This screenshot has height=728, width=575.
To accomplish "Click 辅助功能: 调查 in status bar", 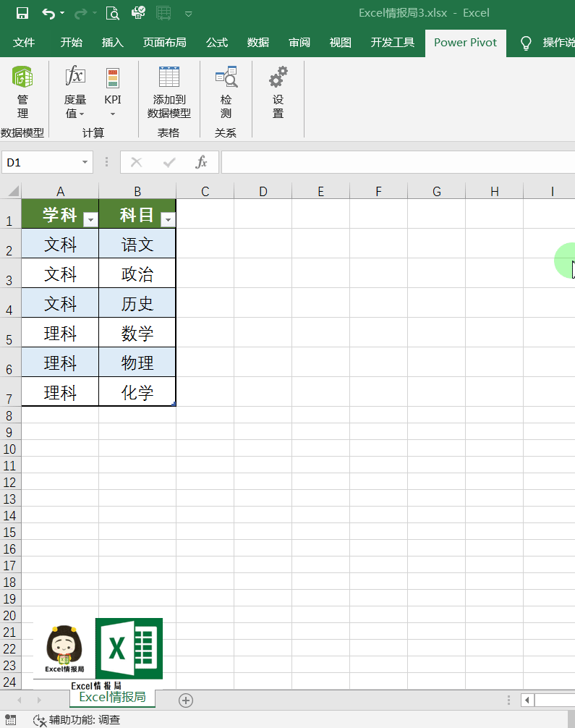I will [x=77, y=720].
